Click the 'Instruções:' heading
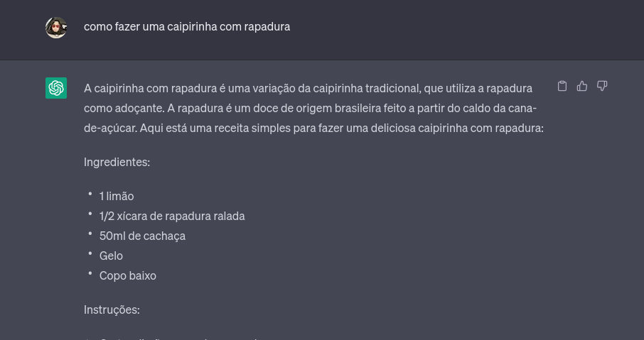644x340 pixels. click(x=112, y=309)
